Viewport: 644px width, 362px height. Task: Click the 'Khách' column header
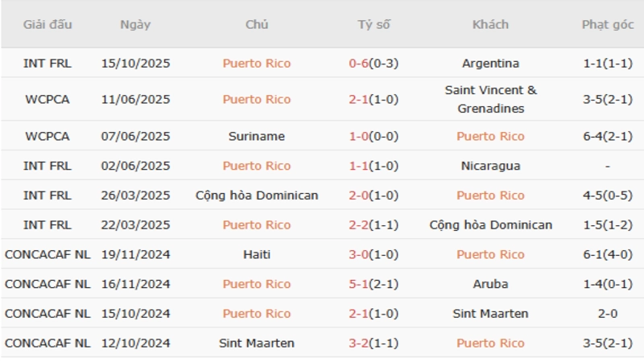click(x=490, y=24)
